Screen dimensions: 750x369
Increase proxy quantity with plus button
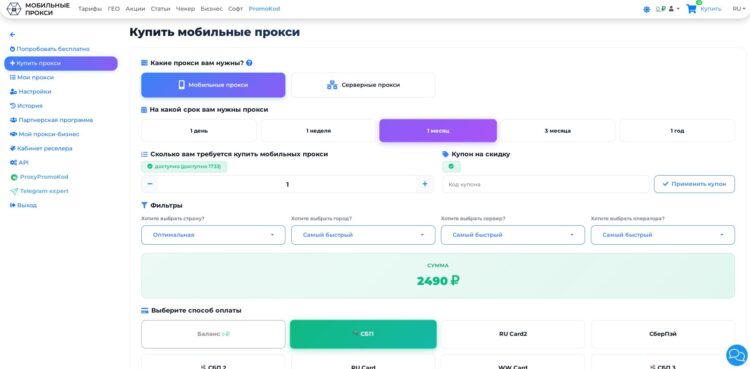pos(425,184)
